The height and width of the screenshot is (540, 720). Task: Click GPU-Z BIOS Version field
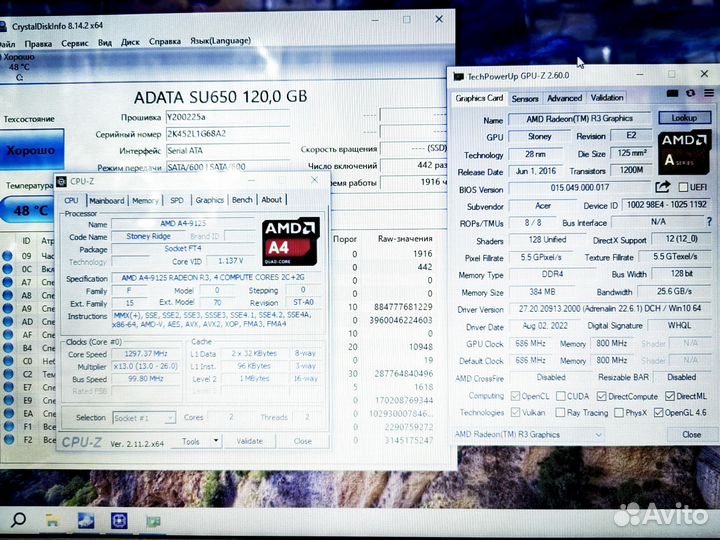tap(579, 188)
